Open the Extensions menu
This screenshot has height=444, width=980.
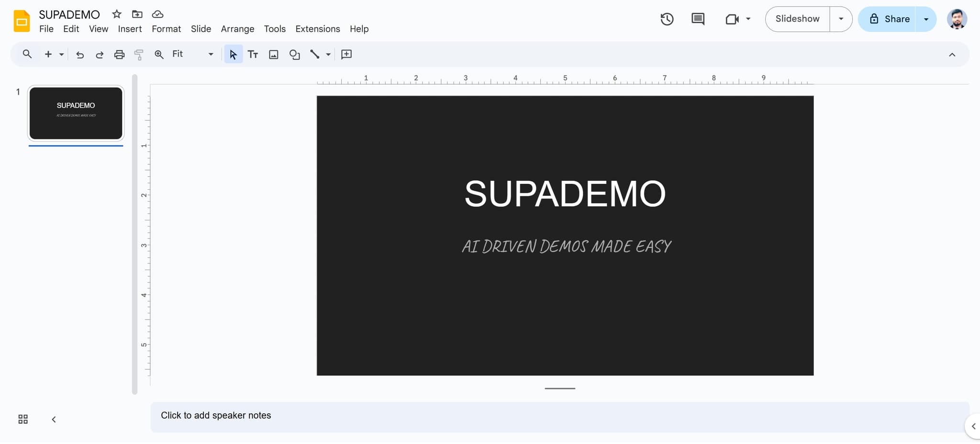(317, 29)
